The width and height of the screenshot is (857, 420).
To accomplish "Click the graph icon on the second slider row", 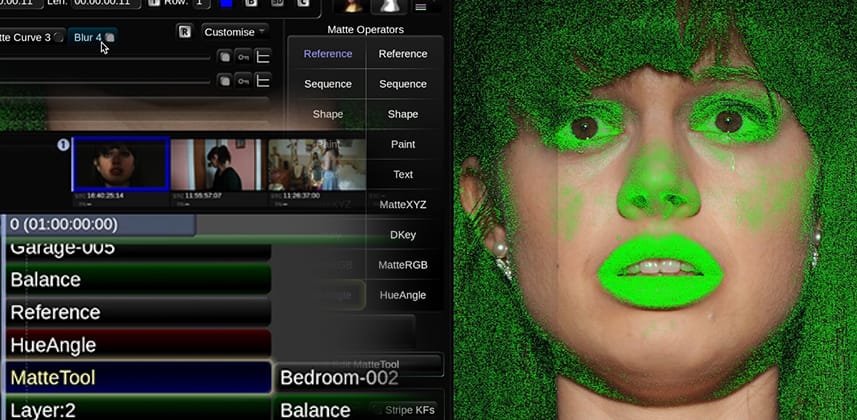I will click(x=263, y=81).
